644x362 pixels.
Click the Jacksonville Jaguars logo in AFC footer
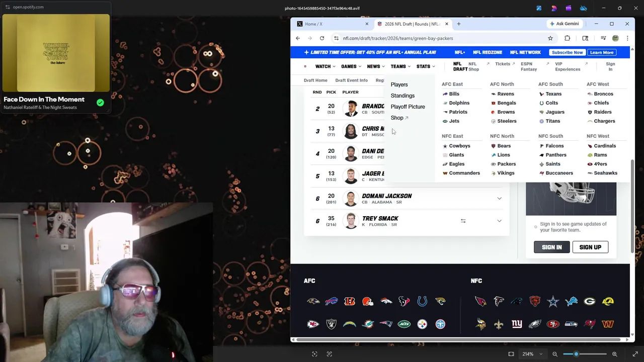click(440, 301)
